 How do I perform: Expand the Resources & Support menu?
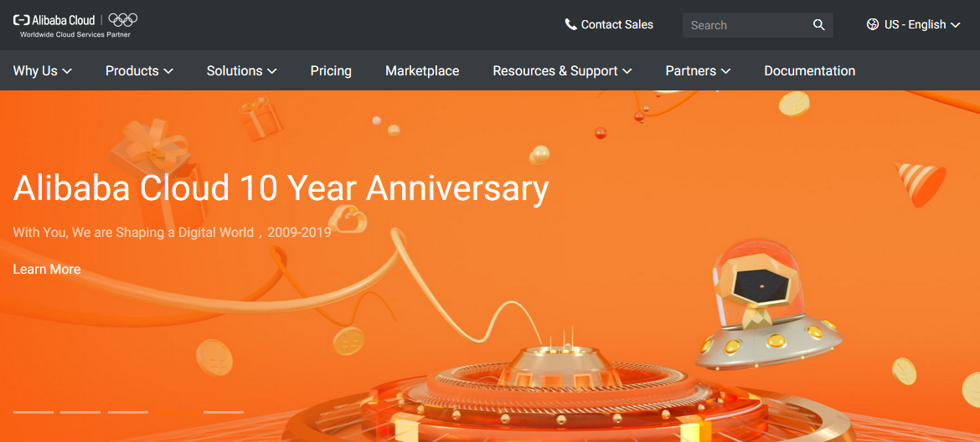[563, 71]
